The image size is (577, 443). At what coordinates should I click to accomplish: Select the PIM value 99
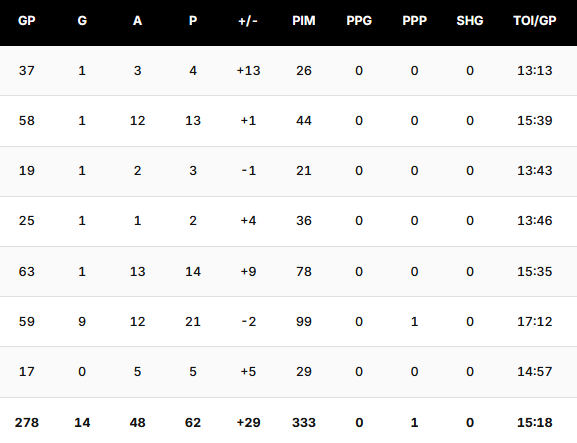tap(304, 322)
